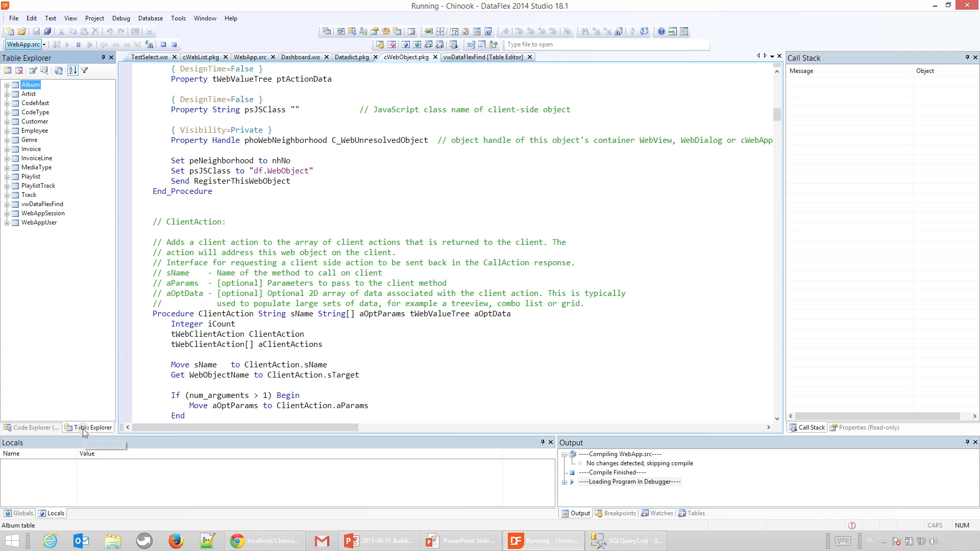The image size is (980, 551).
Task: Click the New file toolbar icon
Action: coord(10,32)
